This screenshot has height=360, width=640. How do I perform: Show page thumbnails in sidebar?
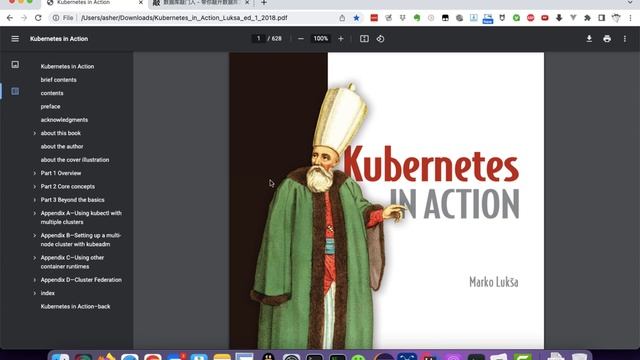point(15,64)
